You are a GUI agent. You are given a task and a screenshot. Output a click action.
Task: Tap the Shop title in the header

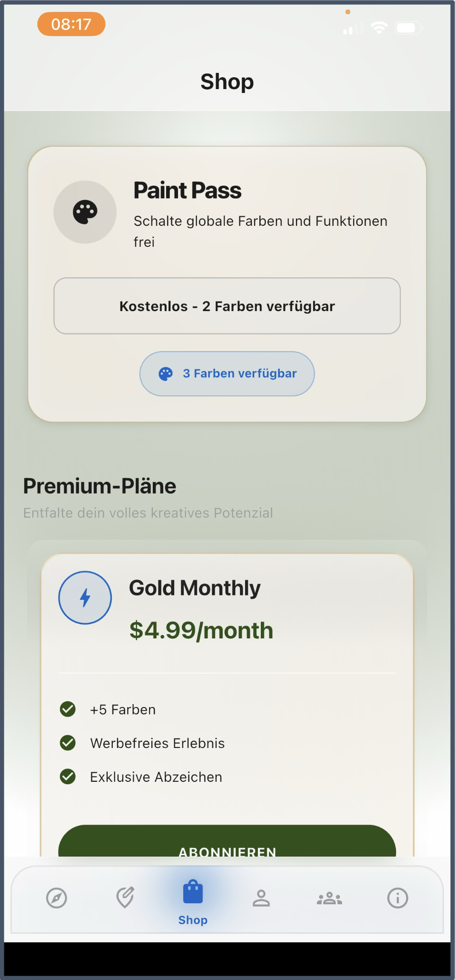click(227, 81)
